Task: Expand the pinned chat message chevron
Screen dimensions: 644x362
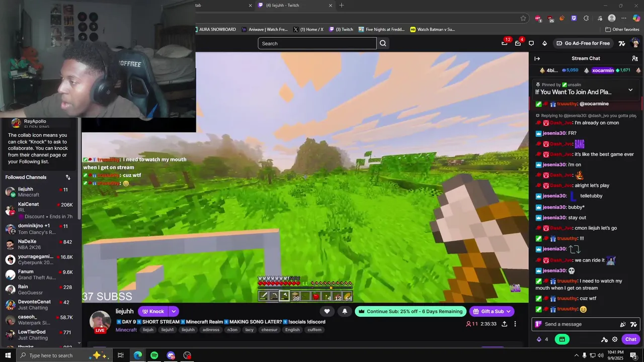Action: [630, 90]
